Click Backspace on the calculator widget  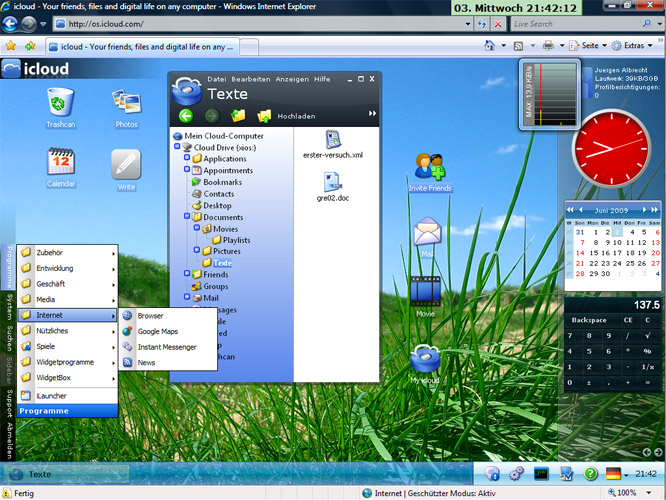pos(589,320)
